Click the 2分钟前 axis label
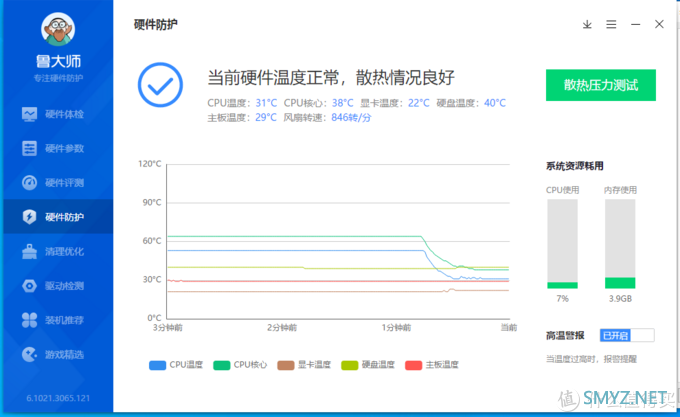Viewport: 680px width, 417px height. (x=282, y=327)
